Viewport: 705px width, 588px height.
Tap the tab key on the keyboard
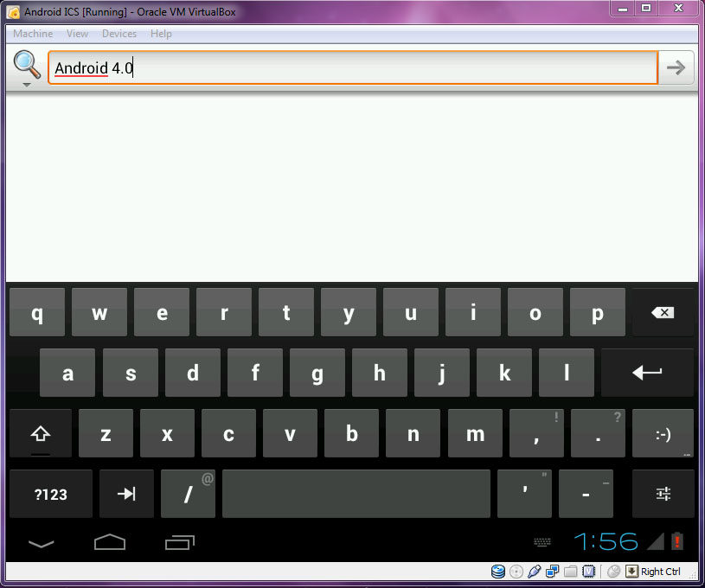pos(126,494)
